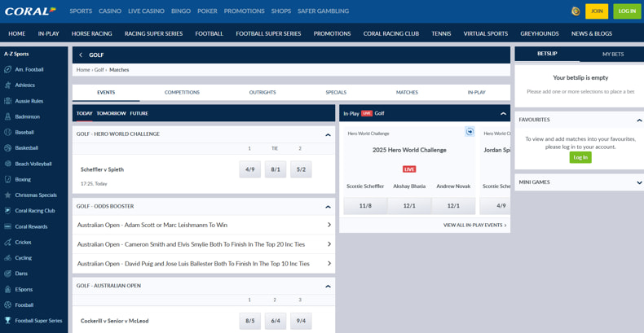Image resolution: width=644 pixels, height=333 pixels.
Task: Click the live stream icon on Hero World Challenge card
Action: click(x=470, y=132)
